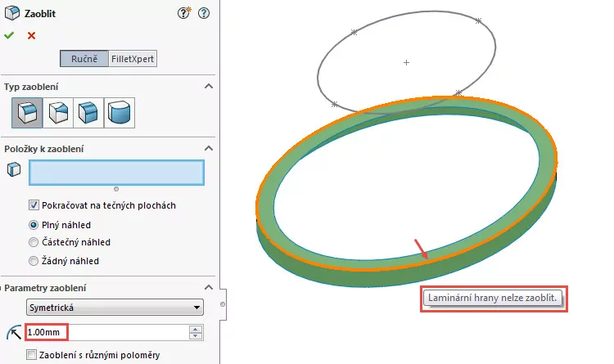Click the panel splitter collapse handle
The height and width of the screenshot is (364, 614).
pos(223,304)
